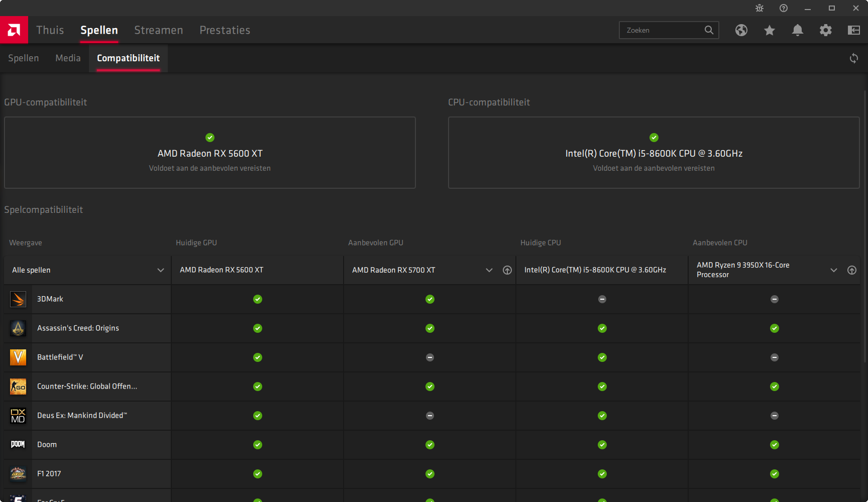Click Doom recommended CPU check mark
The height and width of the screenshot is (502, 868).
[775, 445]
